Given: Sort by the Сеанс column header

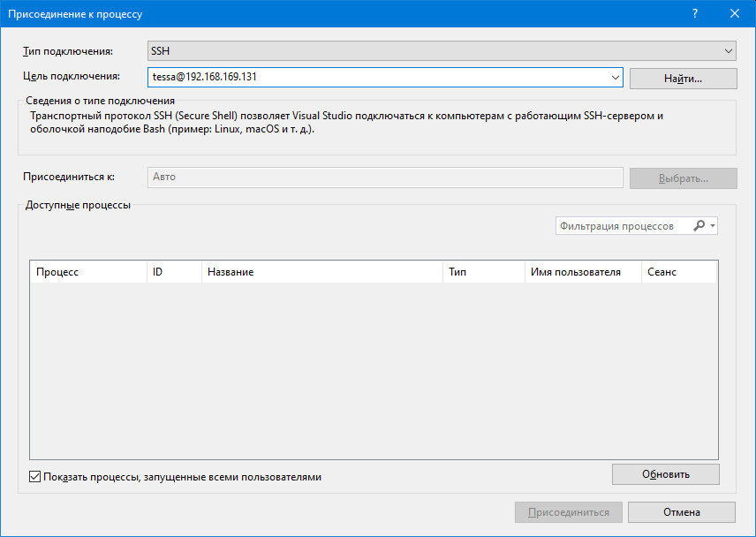Looking at the screenshot, I should [x=678, y=272].
